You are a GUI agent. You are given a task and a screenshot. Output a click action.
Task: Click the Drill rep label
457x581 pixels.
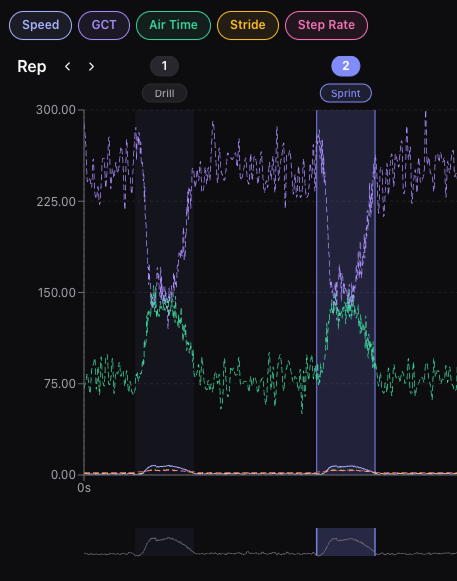pyautogui.click(x=165, y=93)
